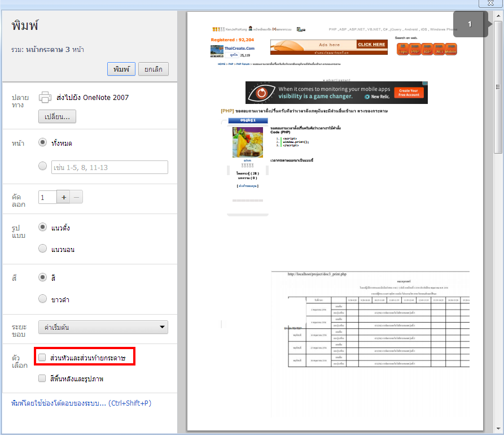
Task: Close the print dialog with the X button
Action: pyautogui.click(x=490, y=3)
